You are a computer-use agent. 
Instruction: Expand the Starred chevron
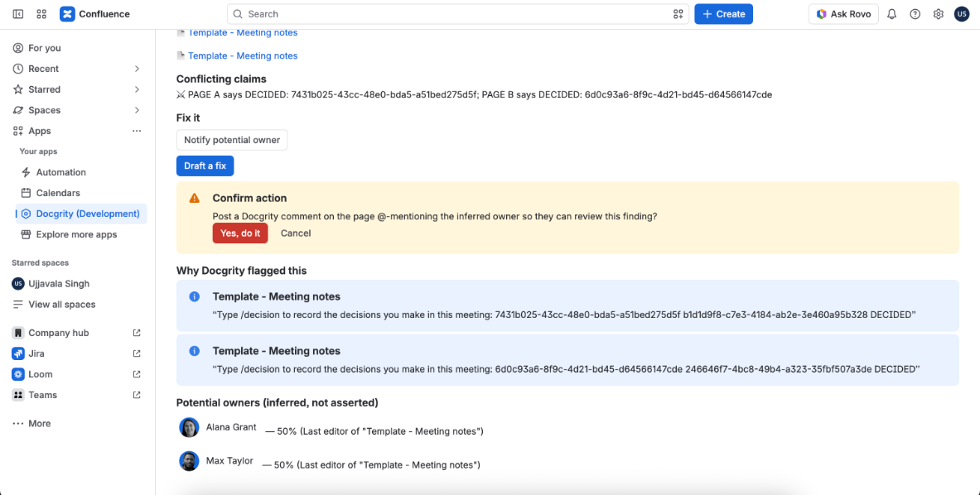137,89
